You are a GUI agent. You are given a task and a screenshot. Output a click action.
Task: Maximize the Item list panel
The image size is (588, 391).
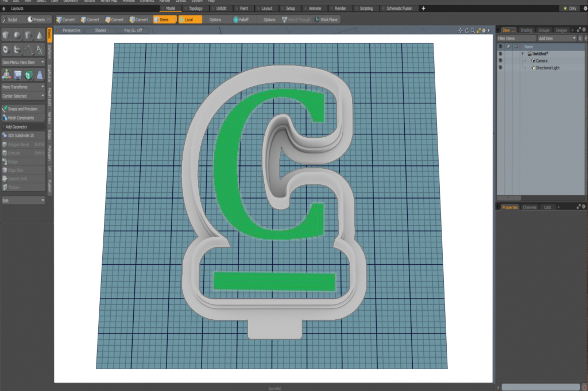(579, 30)
